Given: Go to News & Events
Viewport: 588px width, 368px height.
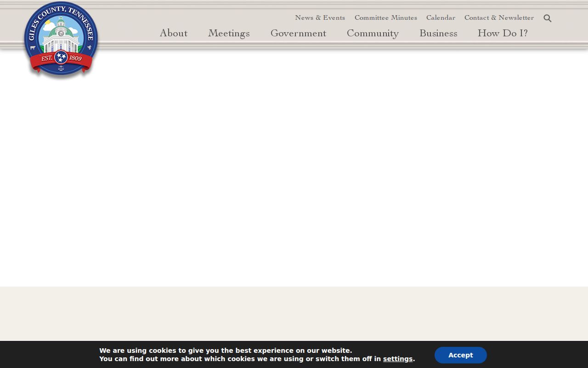Looking at the screenshot, I should coord(320,17).
